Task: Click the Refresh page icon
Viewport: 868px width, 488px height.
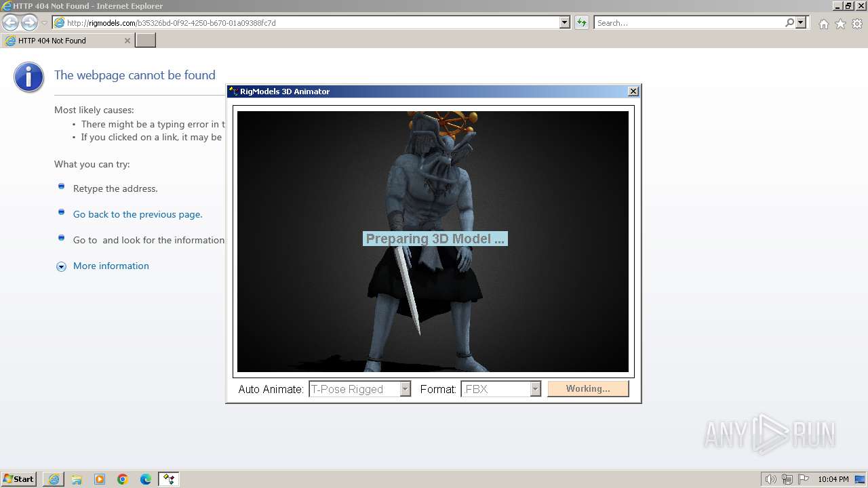Action: tap(581, 22)
